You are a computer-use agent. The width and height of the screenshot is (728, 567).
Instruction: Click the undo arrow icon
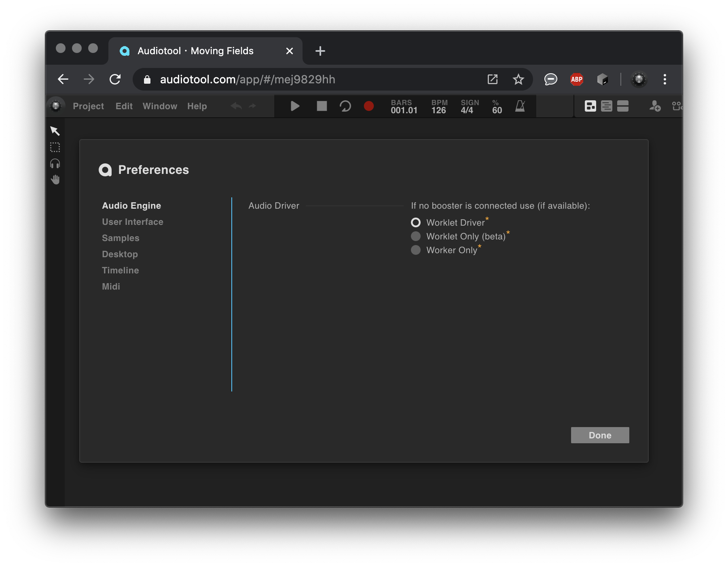(x=236, y=106)
